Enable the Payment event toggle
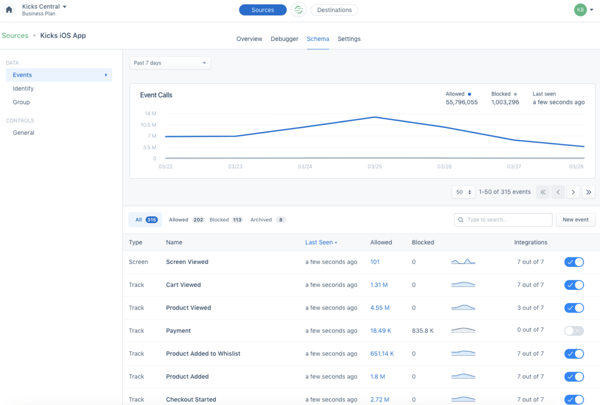This screenshot has height=405, width=600. click(x=574, y=331)
